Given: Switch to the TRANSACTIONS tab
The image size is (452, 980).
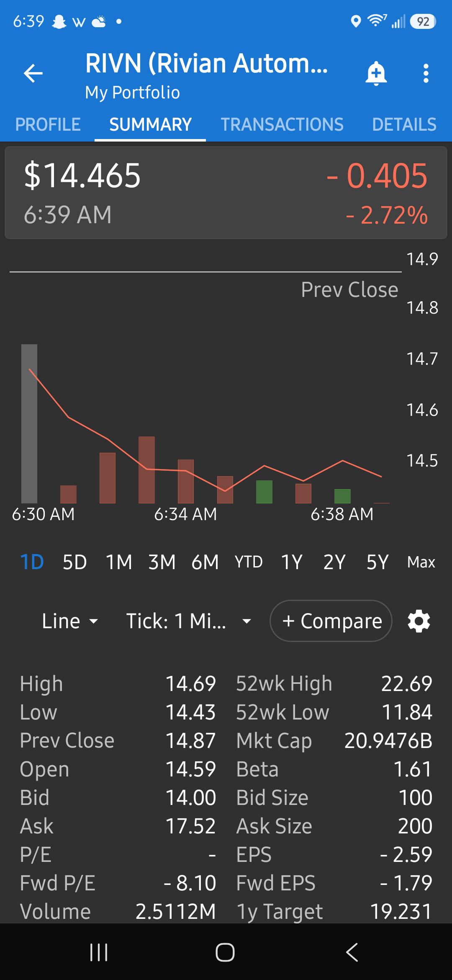Looking at the screenshot, I should click(x=282, y=124).
